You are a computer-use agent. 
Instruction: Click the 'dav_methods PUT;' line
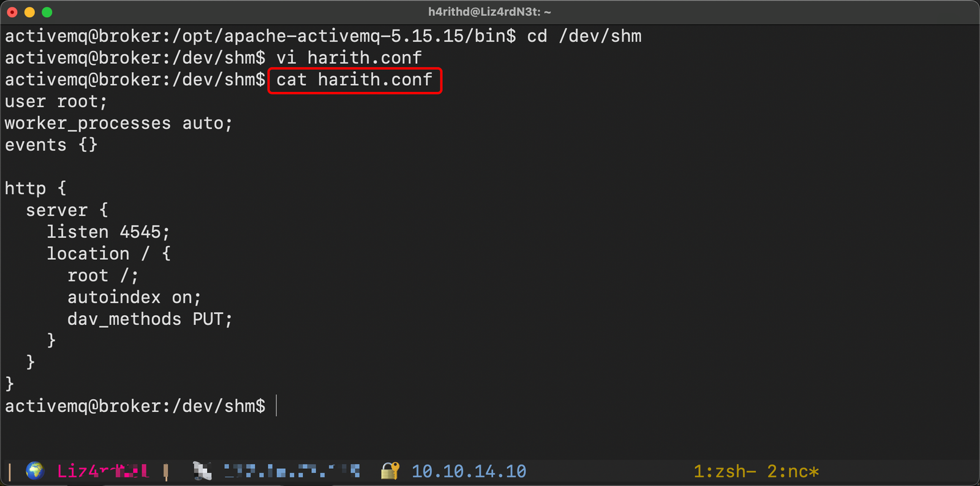(x=149, y=319)
